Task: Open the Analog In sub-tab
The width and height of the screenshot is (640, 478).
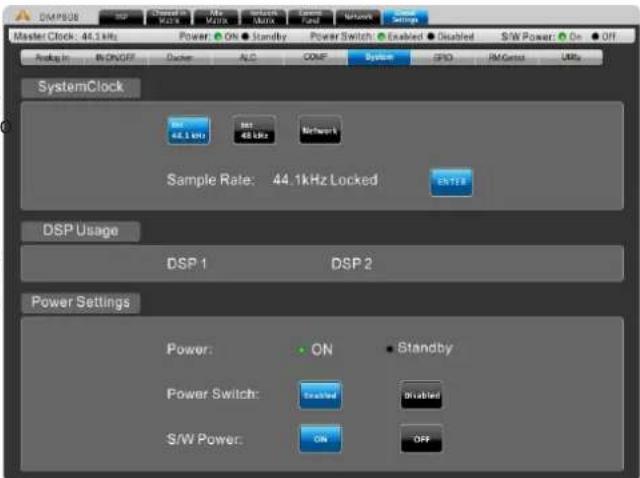Action: (x=53, y=58)
